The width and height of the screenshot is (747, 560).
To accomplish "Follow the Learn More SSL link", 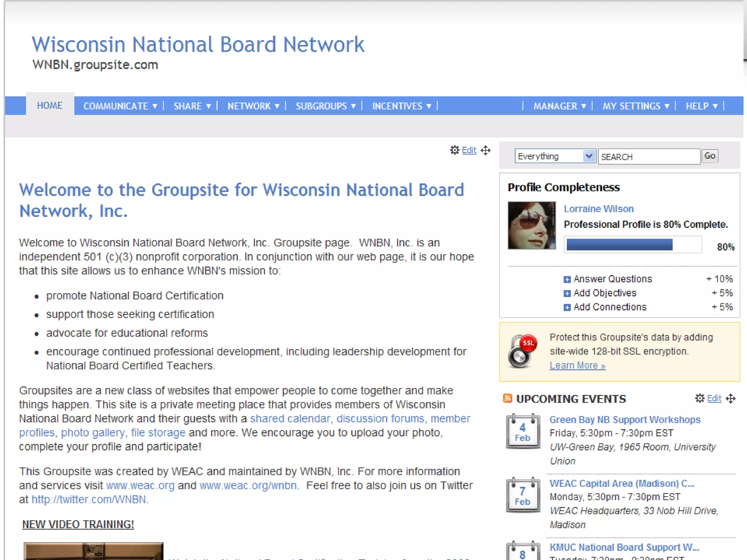I will 577,365.
